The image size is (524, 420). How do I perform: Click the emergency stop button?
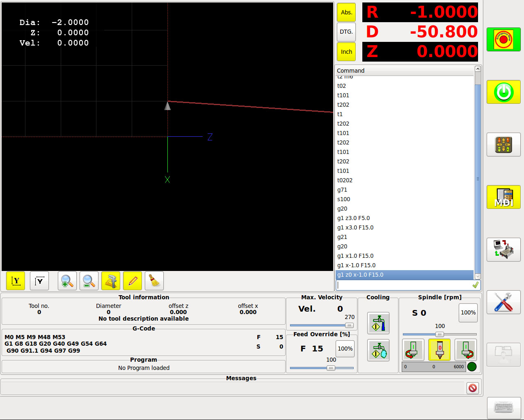[x=503, y=39]
